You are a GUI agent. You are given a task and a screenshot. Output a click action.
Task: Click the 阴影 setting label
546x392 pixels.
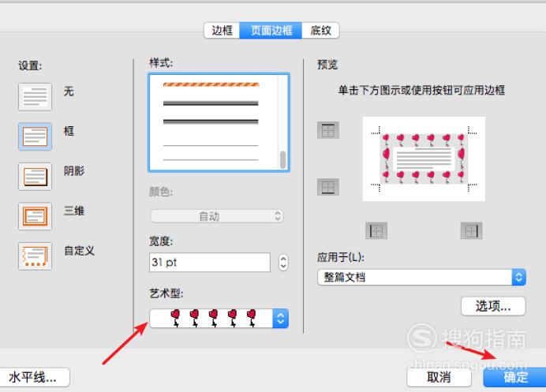(74, 171)
